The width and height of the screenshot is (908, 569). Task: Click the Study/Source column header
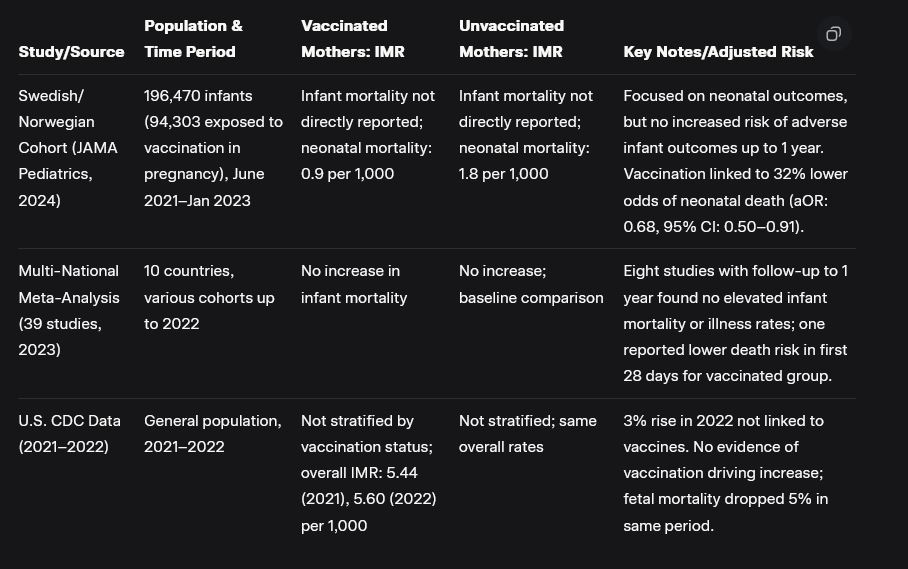point(71,52)
